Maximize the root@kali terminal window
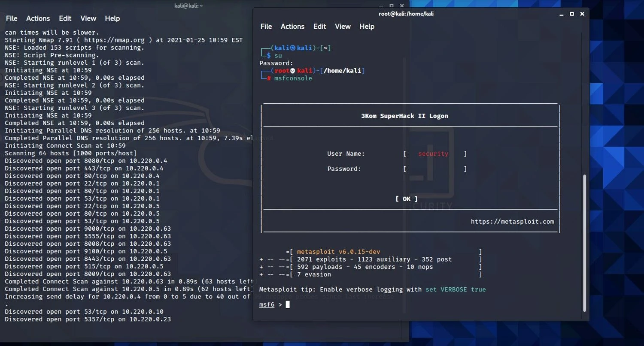Image resolution: width=644 pixels, height=346 pixels. (x=572, y=14)
